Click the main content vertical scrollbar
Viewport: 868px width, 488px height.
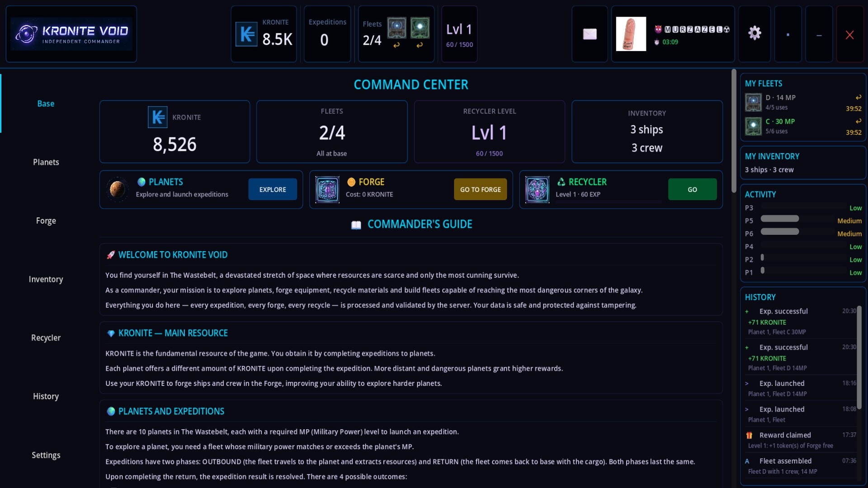(734, 131)
